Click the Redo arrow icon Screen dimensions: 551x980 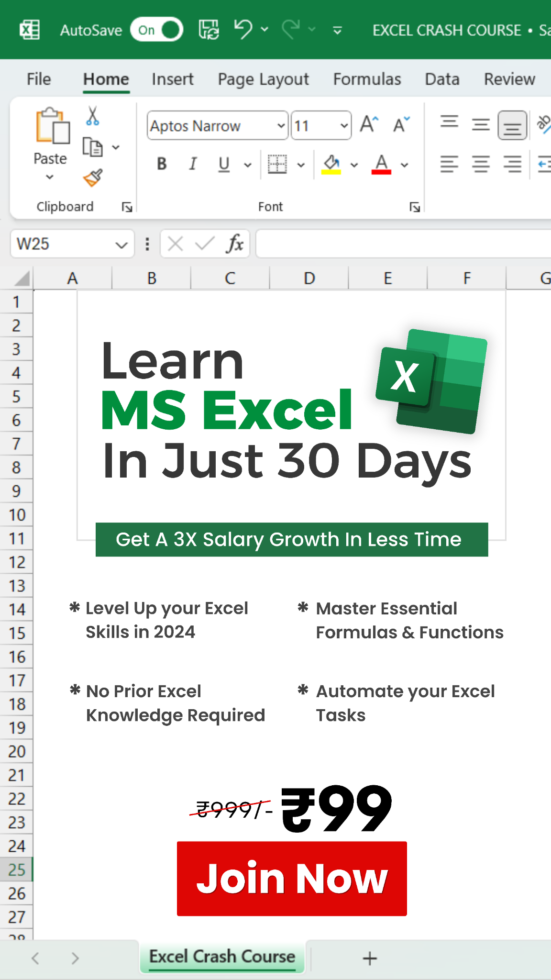tap(291, 29)
